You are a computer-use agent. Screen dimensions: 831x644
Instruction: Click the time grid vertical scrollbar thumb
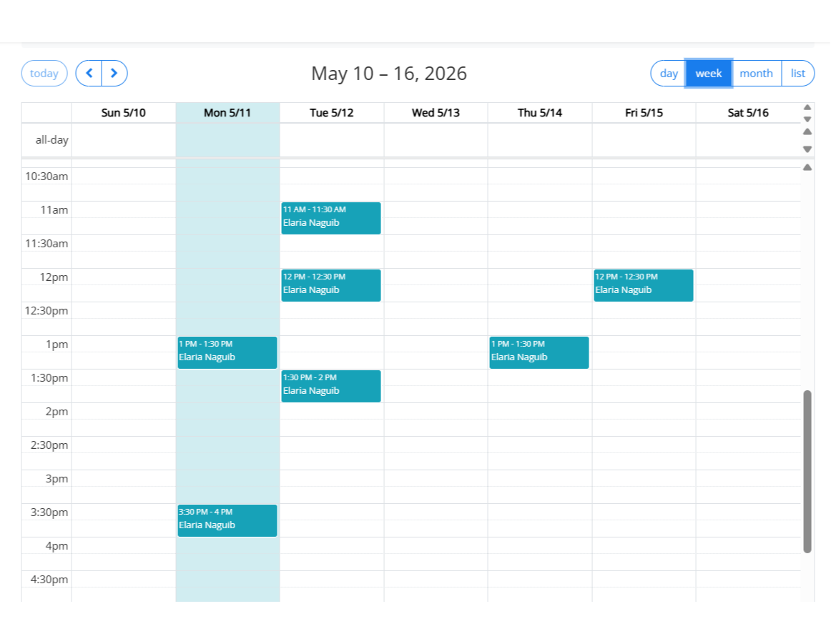807,471
